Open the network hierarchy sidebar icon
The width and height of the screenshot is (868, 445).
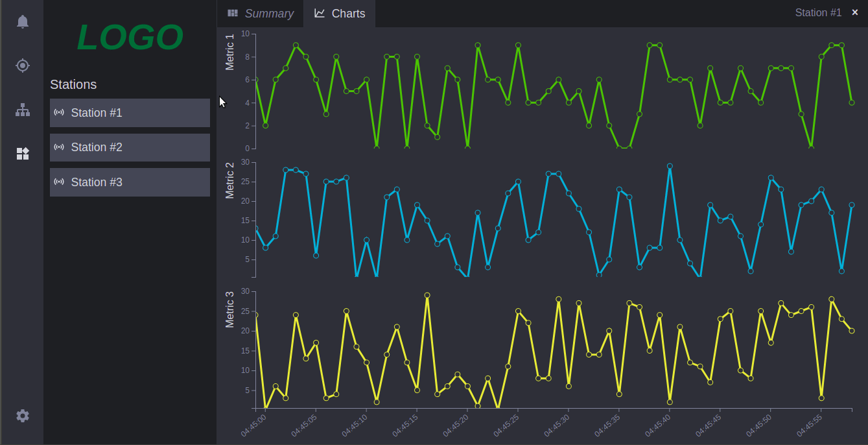click(x=23, y=110)
